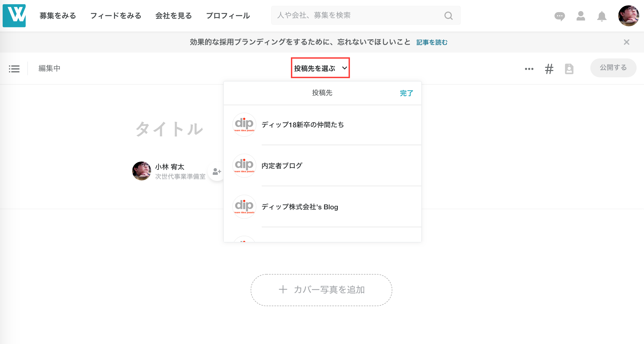Click the three dots more options icon
Viewport: 644px width, 344px height.
tap(529, 69)
